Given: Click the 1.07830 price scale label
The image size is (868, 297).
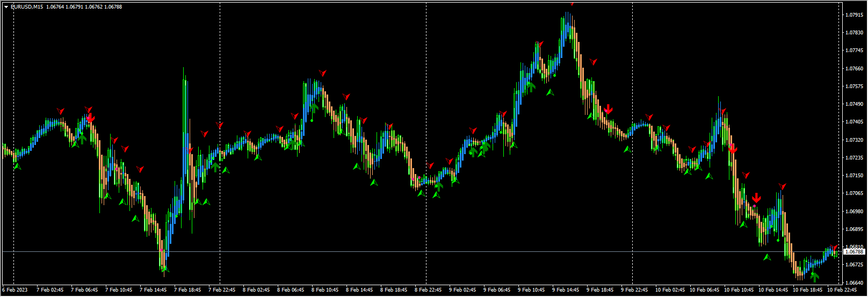Looking at the screenshot, I should [x=854, y=33].
